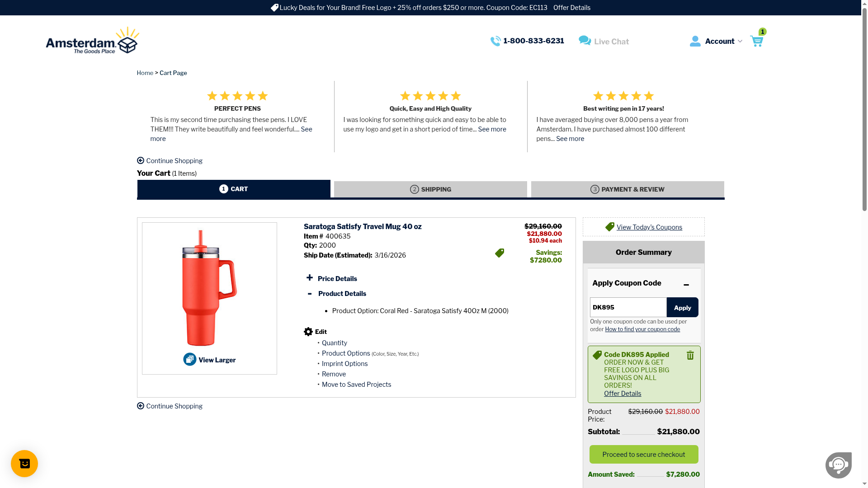The width and height of the screenshot is (868, 488).
Task: Select the Payment & Review step tab
Action: click(627, 189)
